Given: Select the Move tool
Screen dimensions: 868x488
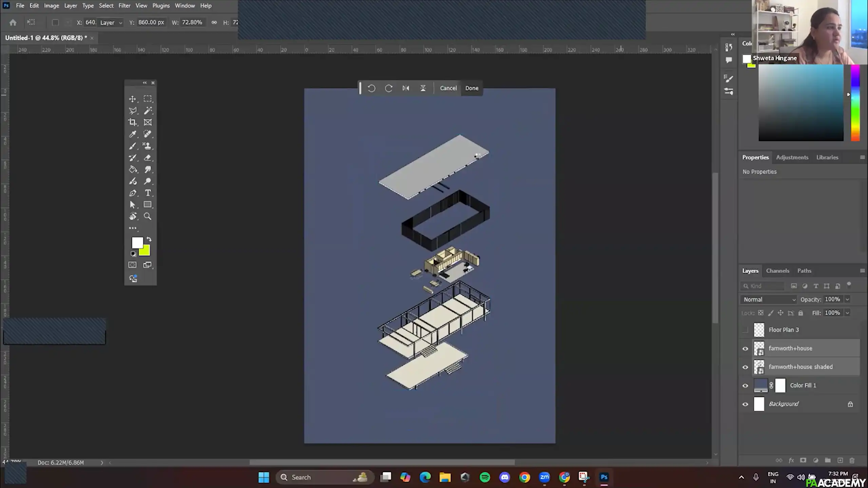Looking at the screenshot, I should tap(132, 99).
